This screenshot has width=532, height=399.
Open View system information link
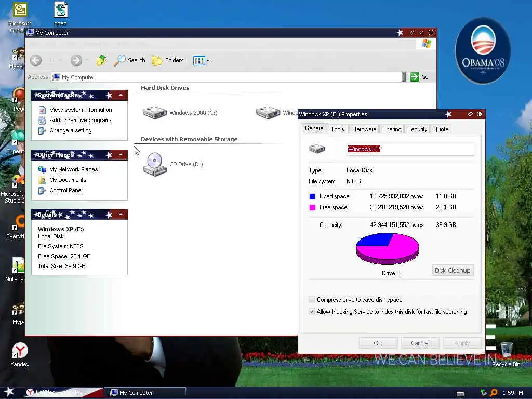(x=81, y=110)
